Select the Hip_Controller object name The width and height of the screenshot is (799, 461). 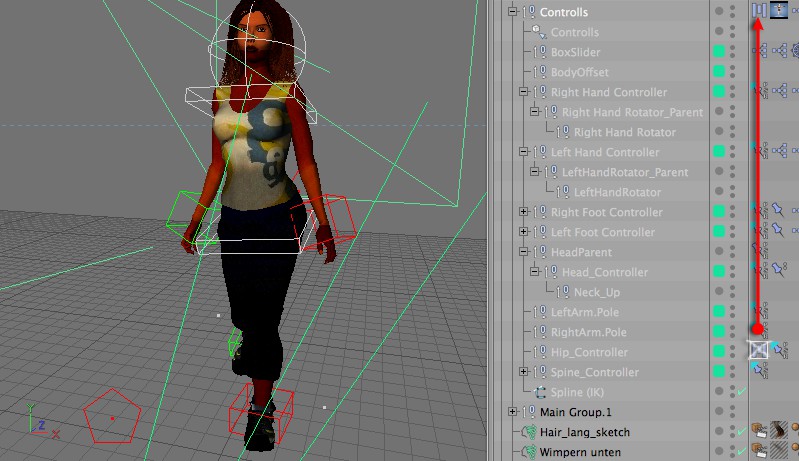(589, 352)
